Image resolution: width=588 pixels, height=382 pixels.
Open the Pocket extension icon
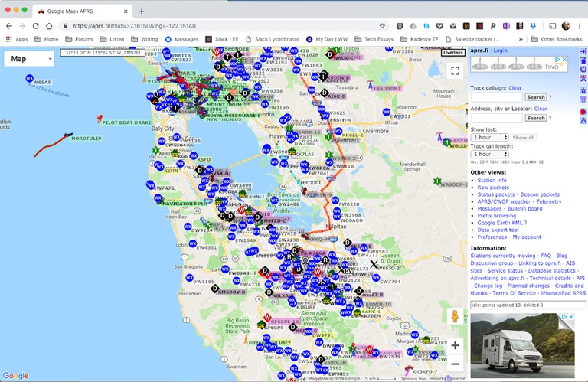click(439, 26)
